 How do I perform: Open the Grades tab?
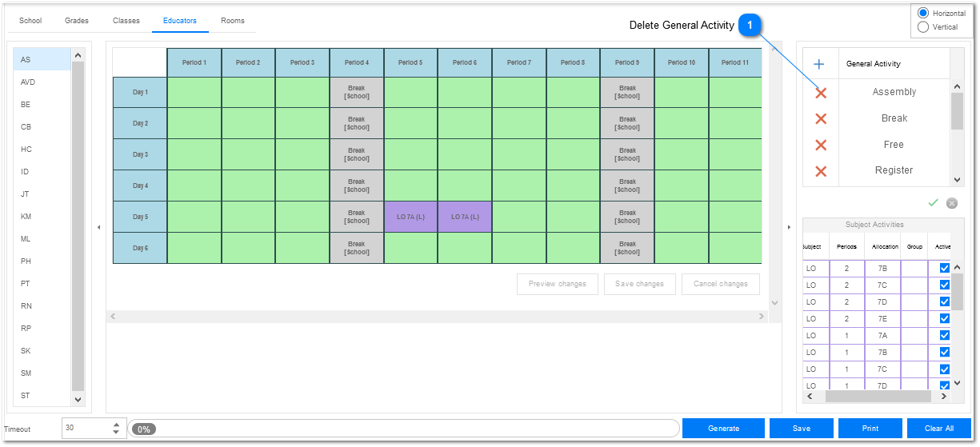[x=77, y=21]
